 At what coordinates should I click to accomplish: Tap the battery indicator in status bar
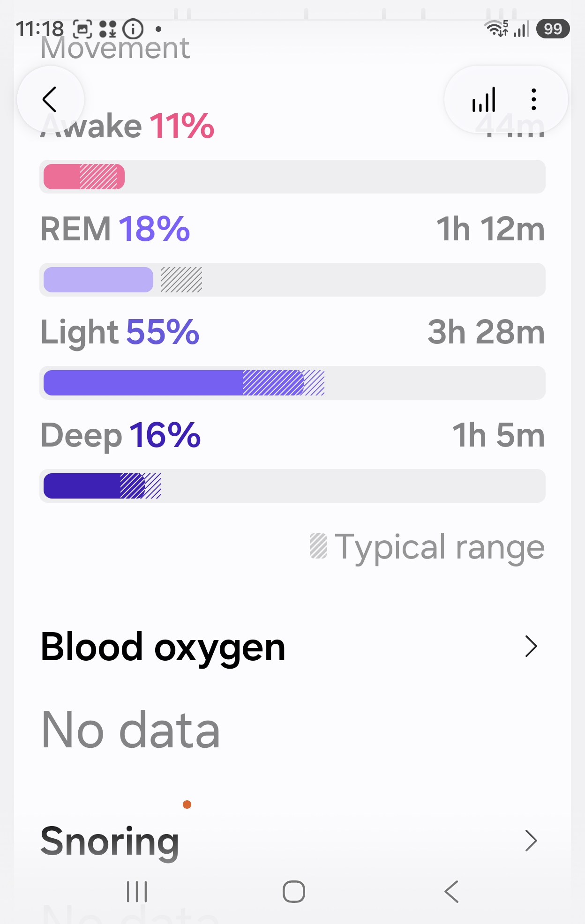coord(553,29)
